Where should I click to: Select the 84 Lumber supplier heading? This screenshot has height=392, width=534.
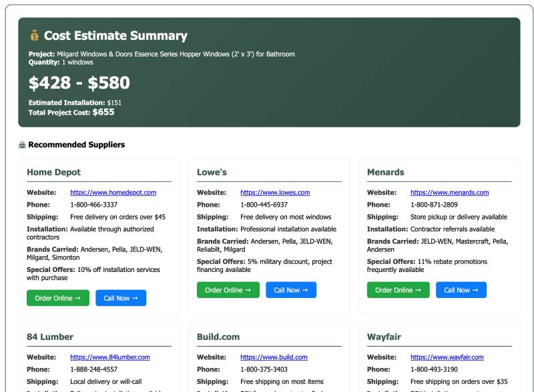point(50,337)
